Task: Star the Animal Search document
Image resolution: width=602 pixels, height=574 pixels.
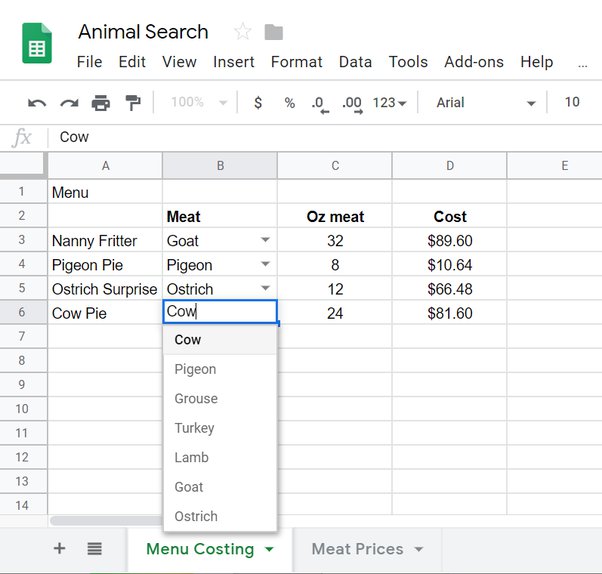Action: click(x=243, y=31)
